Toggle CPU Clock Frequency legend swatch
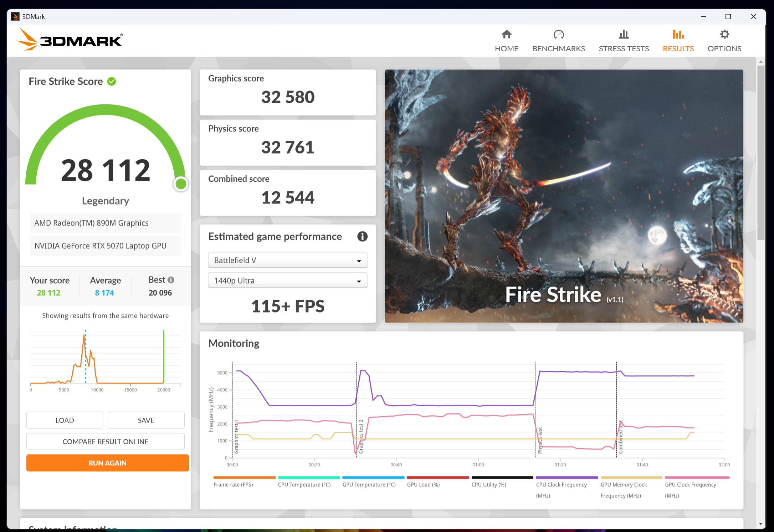The image size is (774, 532). 567,477
